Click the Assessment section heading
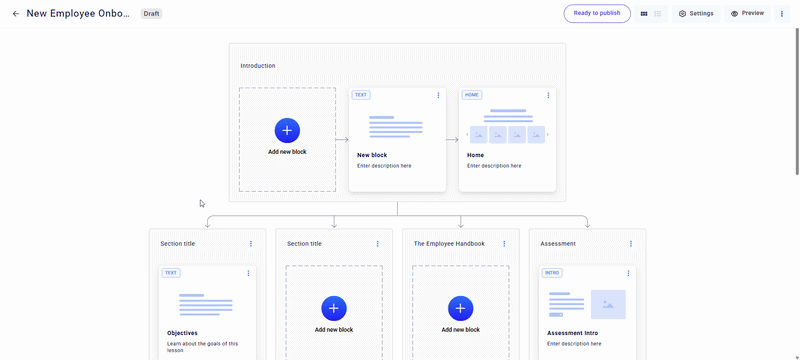 558,244
